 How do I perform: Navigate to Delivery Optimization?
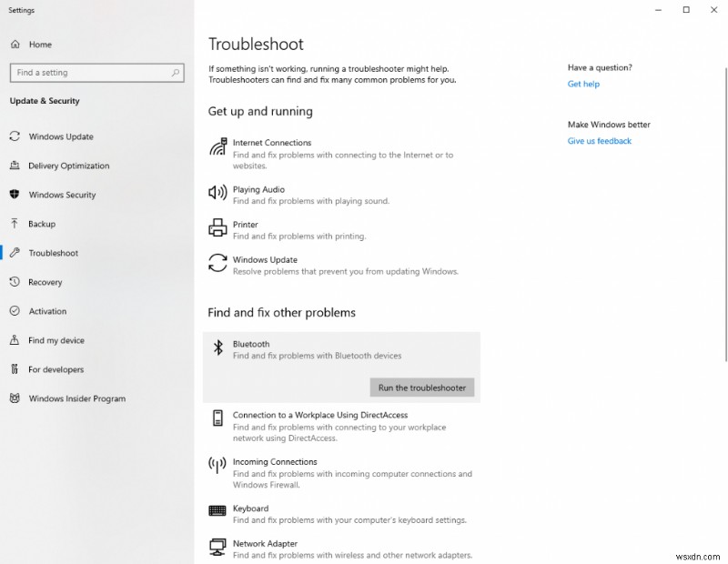pyautogui.click(x=68, y=166)
